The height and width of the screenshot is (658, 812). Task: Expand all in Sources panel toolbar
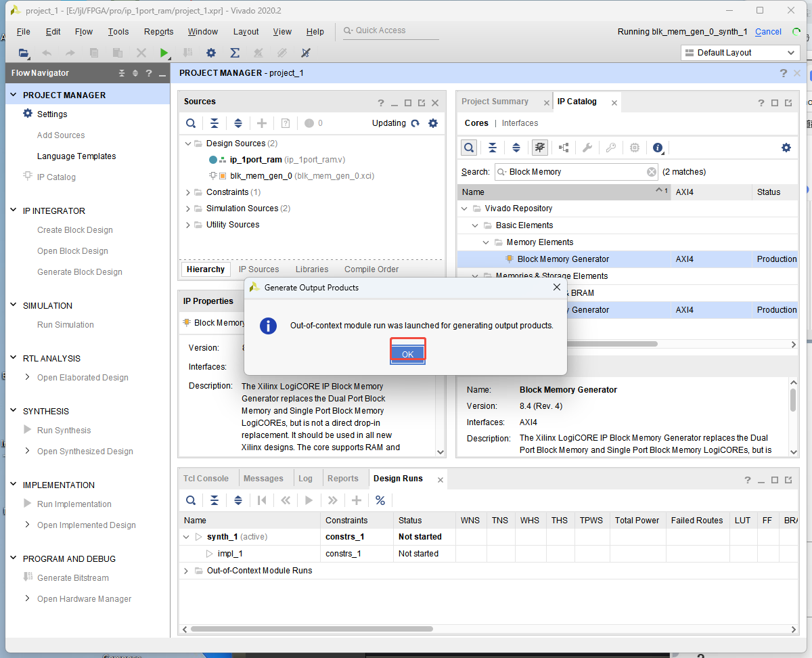(238, 123)
